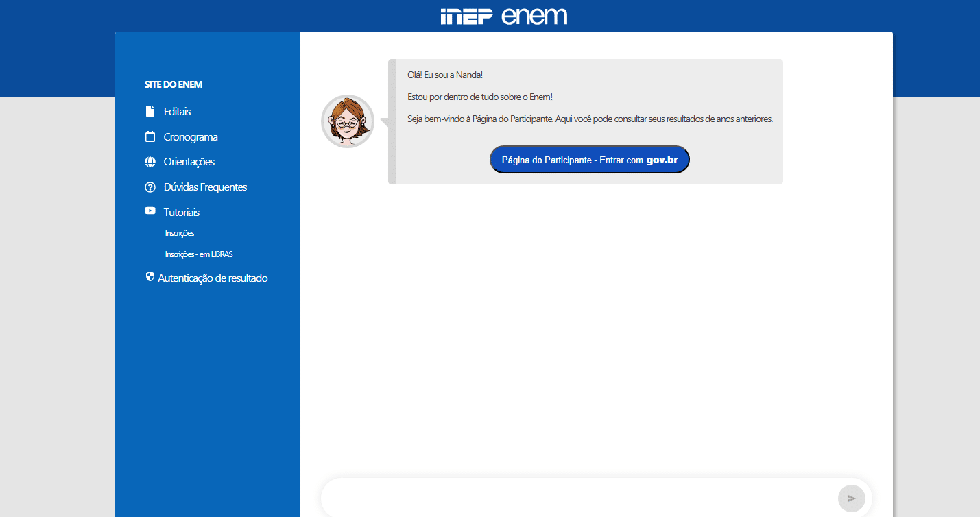The image size is (980, 517).
Task: Click Página do Participante gov.br login button
Action: point(589,159)
